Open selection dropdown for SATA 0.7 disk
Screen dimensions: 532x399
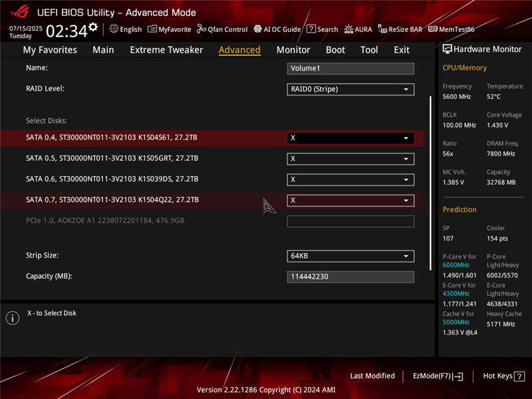[x=350, y=200]
